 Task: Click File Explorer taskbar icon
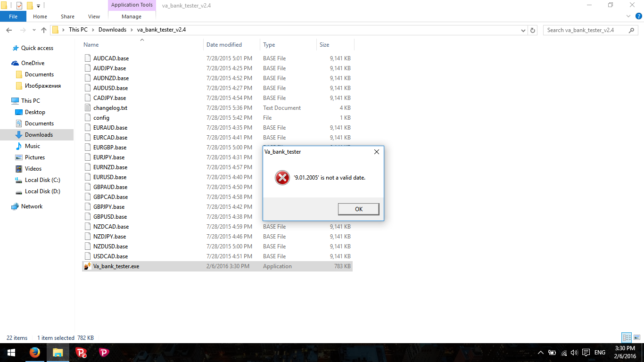coord(58,353)
